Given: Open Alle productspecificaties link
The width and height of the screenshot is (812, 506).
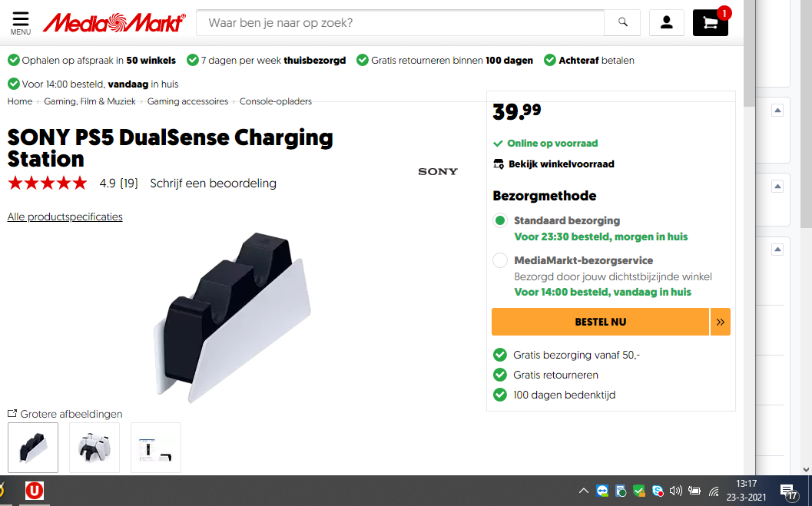Looking at the screenshot, I should [65, 217].
